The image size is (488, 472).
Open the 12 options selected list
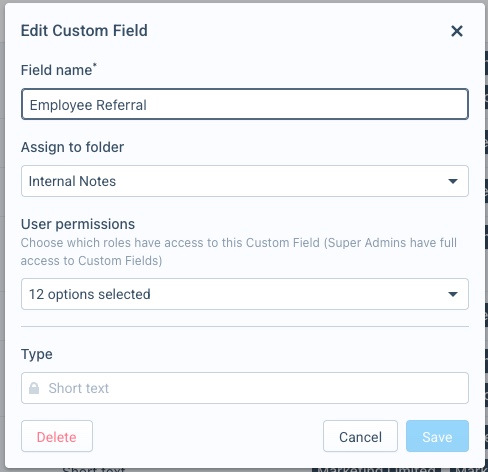tap(245, 294)
